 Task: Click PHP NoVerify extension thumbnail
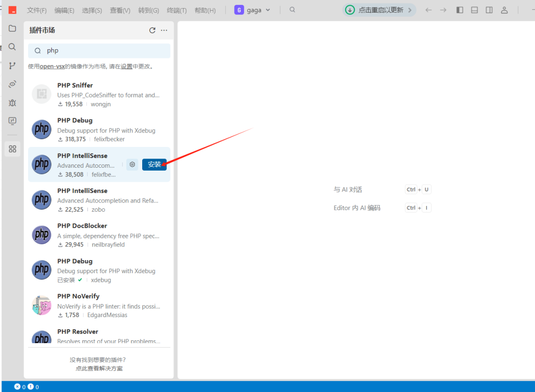coord(42,305)
